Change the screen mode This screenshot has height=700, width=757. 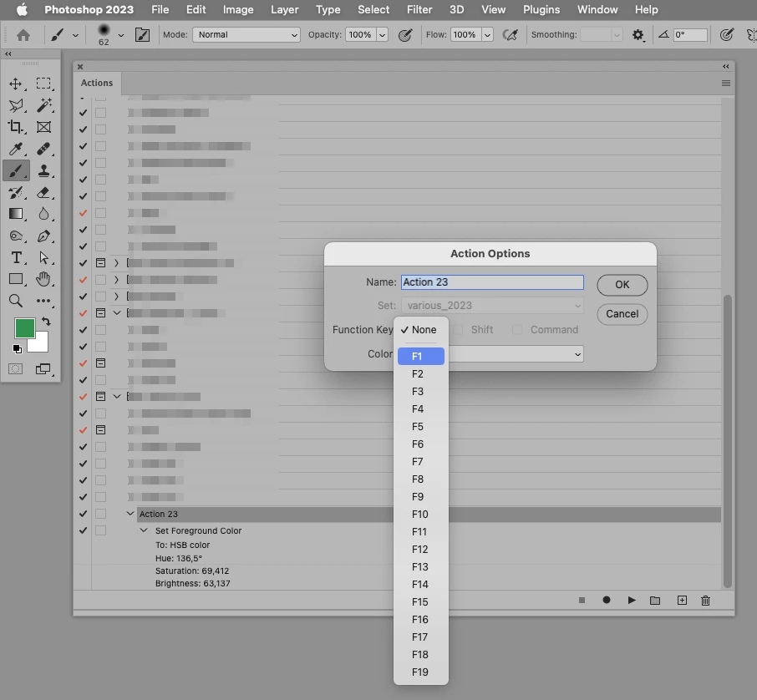click(x=43, y=369)
